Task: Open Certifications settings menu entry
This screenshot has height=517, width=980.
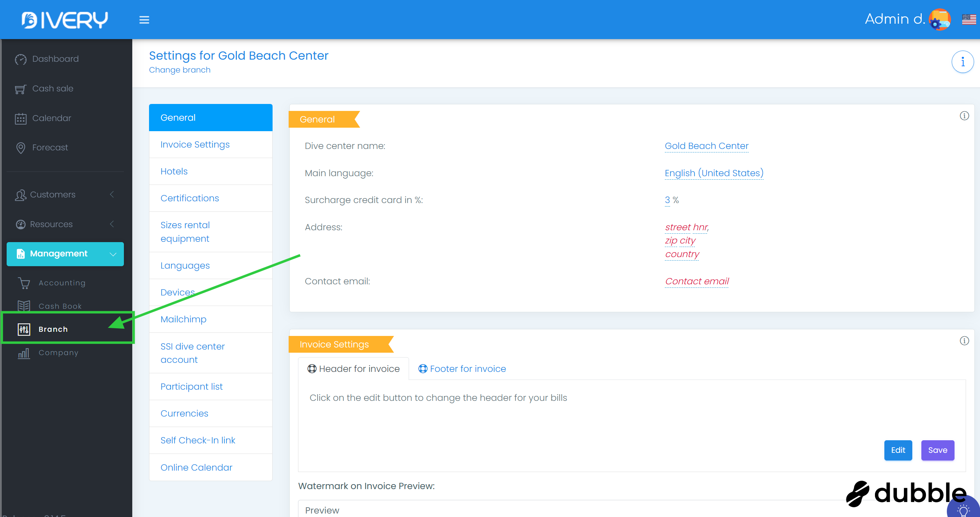Action: coord(190,198)
